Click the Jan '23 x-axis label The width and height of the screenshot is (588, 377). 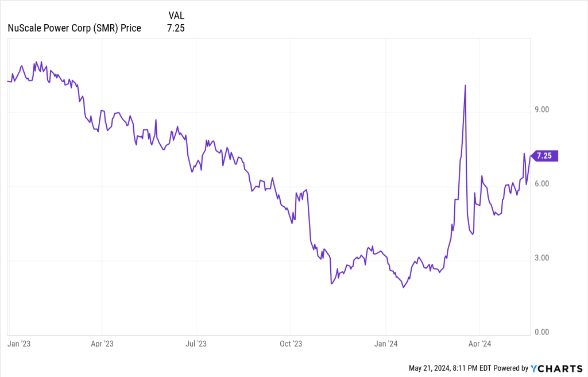point(18,344)
